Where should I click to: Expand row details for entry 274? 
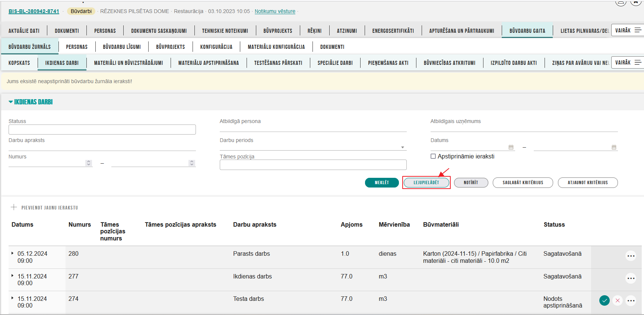click(x=12, y=298)
